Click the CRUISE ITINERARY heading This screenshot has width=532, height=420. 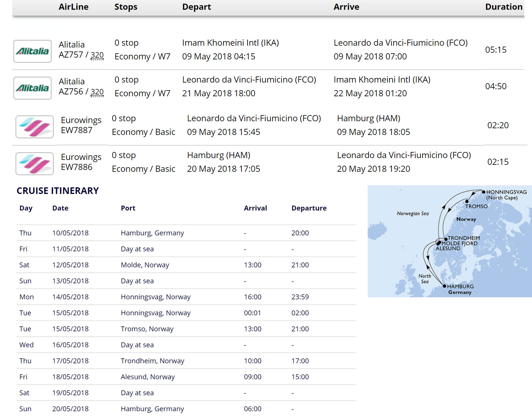58,191
